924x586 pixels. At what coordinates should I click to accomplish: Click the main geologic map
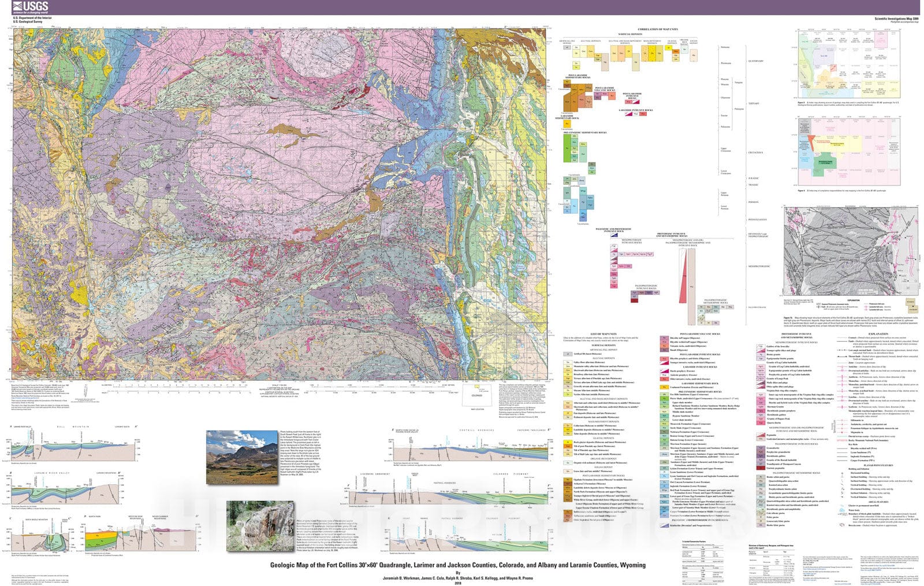(x=280, y=202)
